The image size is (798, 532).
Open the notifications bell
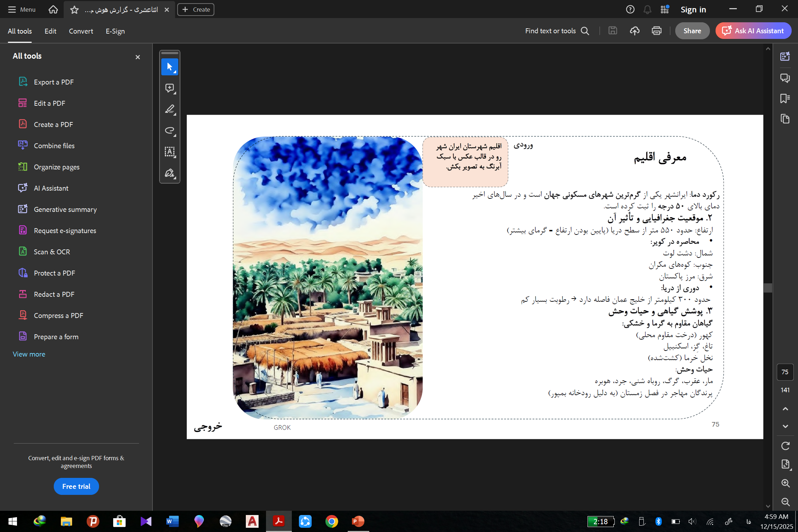[x=647, y=10]
